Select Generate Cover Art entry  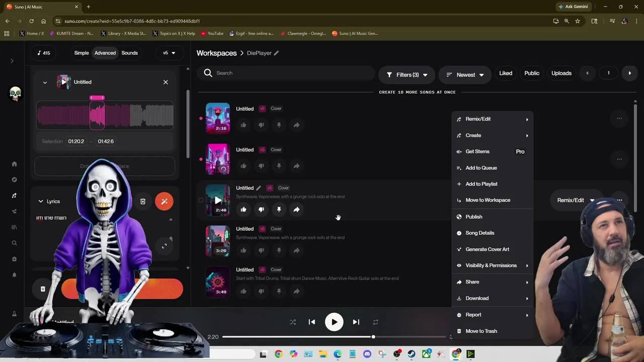[x=493, y=249]
